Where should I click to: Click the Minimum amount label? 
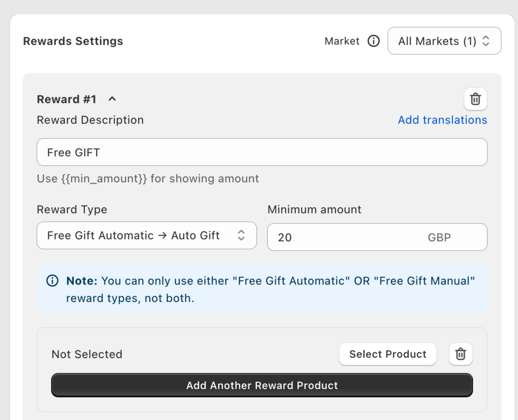315,209
